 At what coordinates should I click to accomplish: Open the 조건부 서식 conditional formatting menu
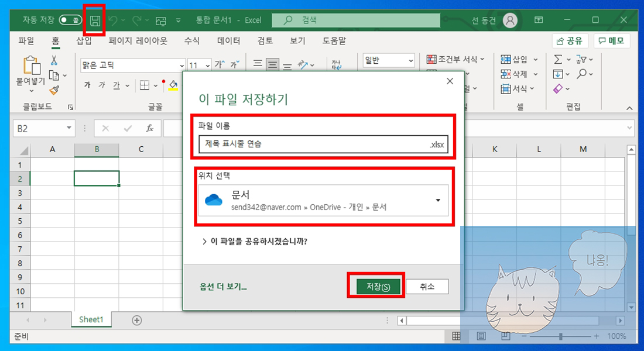[455, 60]
